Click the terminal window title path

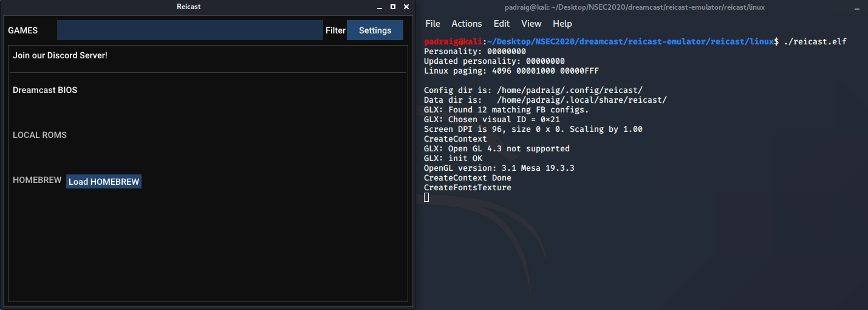[635, 7]
